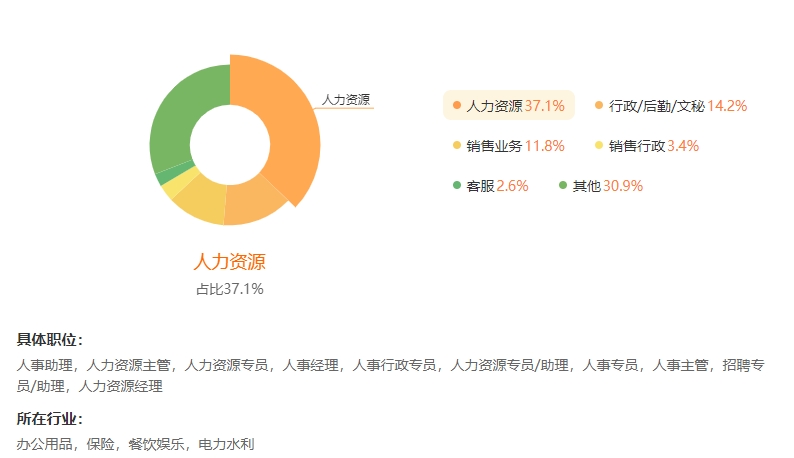Toggle the 人力资源 37.1% legend entry
Image resolution: width=794 pixels, height=458 pixels.
pos(509,105)
